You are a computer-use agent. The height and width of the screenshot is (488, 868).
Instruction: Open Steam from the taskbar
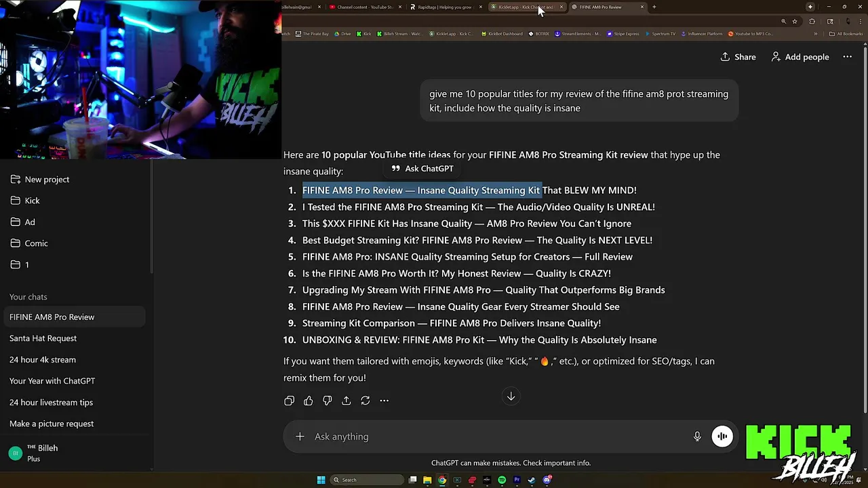click(x=532, y=480)
